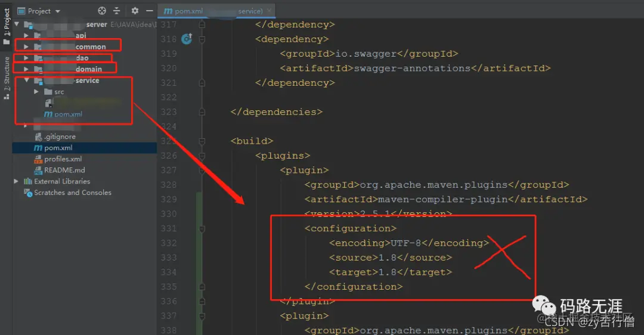Select the profiles.xml file
The width and height of the screenshot is (644, 335).
[x=63, y=159]
